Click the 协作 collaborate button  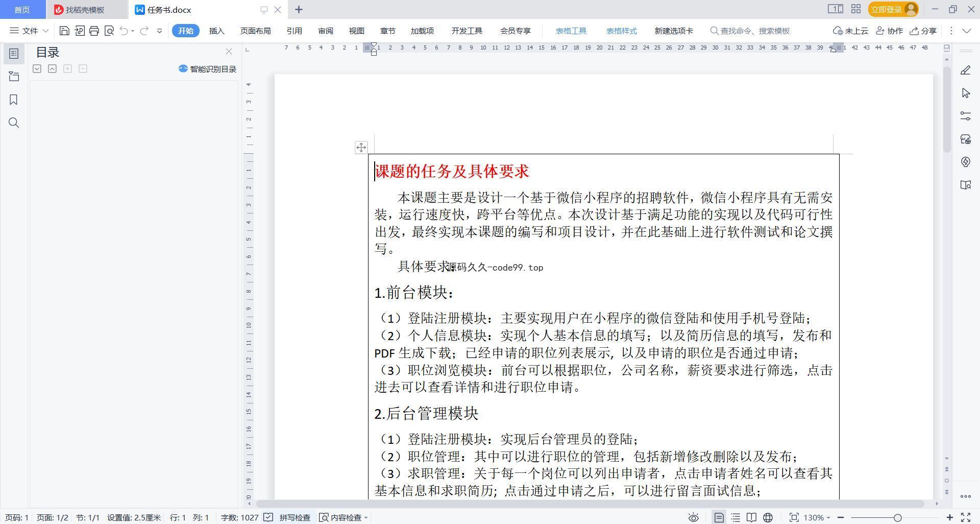[889, 31]
